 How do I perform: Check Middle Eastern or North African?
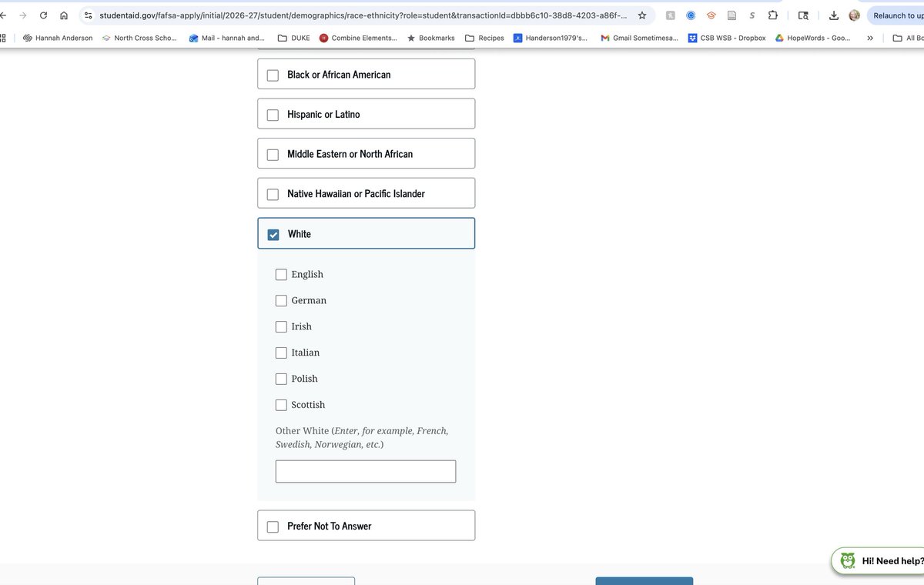[x=273, y=155]
